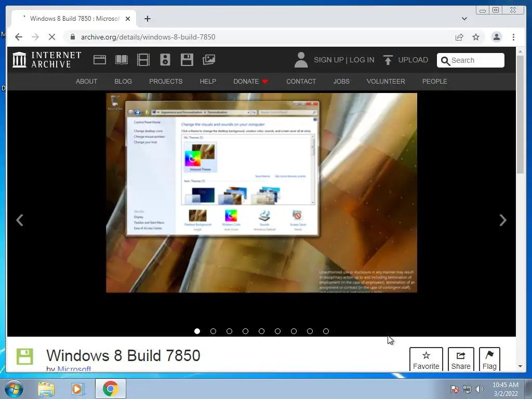Select seventh carousel dot
This screenshot has width=532, height=399.
[294, 331]
